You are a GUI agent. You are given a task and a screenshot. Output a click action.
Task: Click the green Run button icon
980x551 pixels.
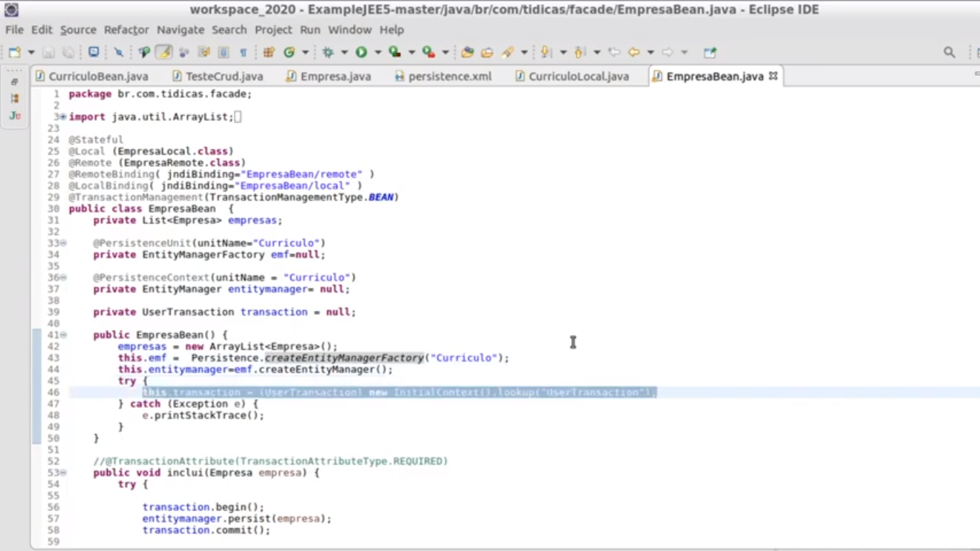point(361,52)
